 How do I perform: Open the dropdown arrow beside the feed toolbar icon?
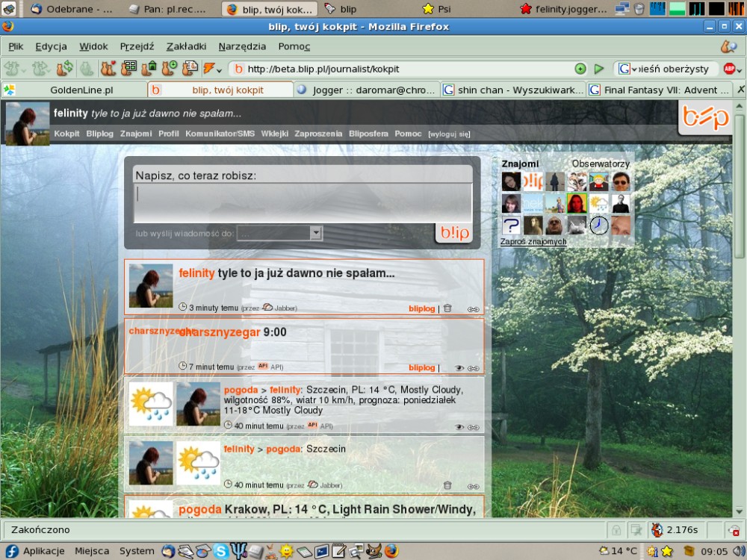pyautogui.click(x=219, y=70)
